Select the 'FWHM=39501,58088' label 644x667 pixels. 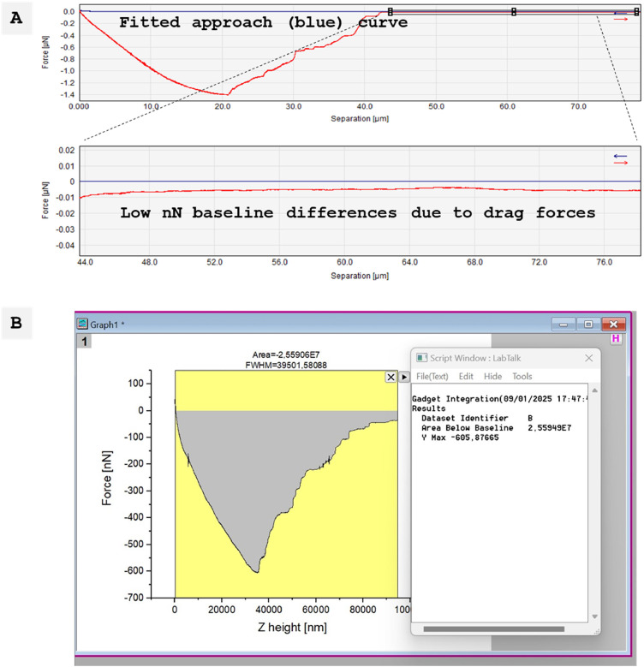286,365
